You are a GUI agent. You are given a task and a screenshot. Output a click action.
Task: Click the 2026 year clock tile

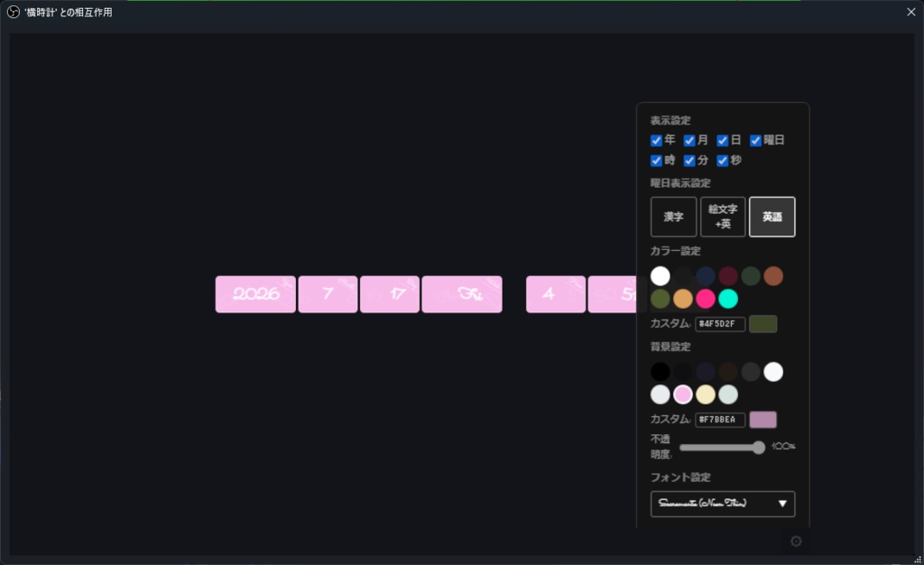255,294
